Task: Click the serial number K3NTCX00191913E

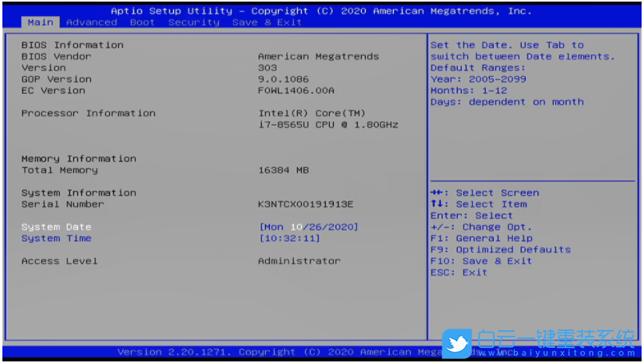Action: pos(305,204)
